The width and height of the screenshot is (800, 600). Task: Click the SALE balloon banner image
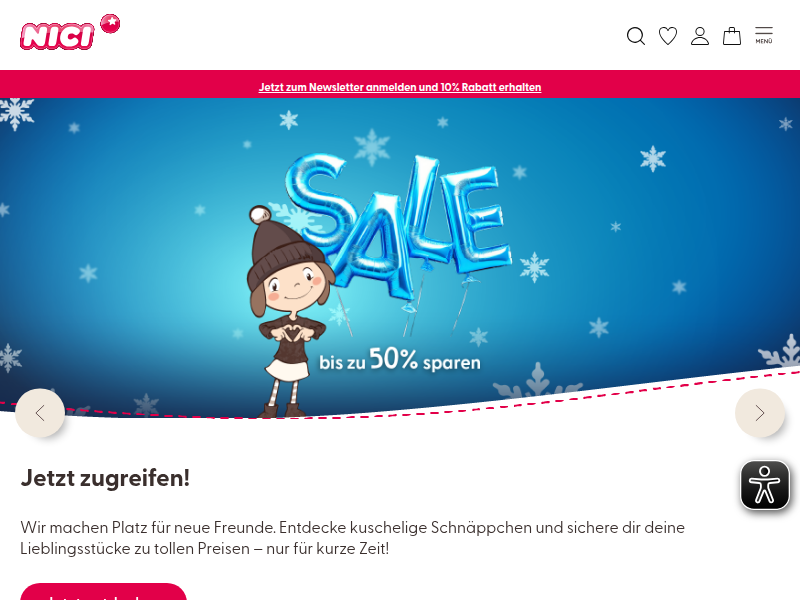[400, 258]
